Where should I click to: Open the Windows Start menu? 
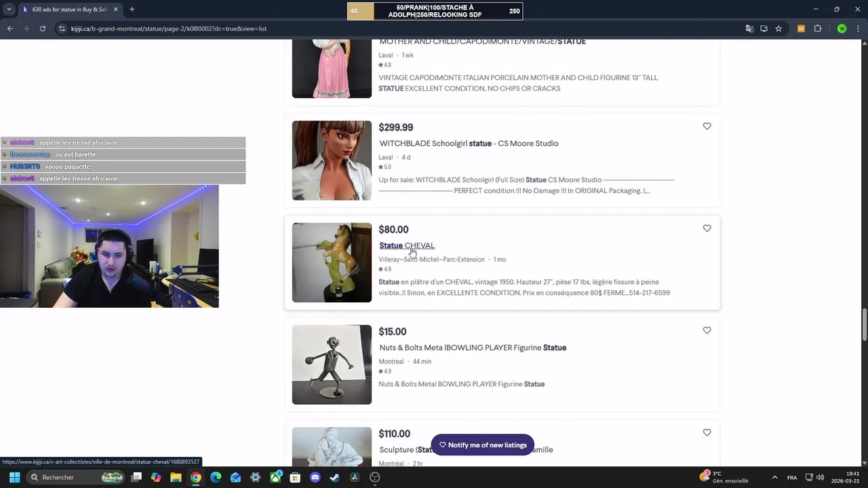[14, 477]
